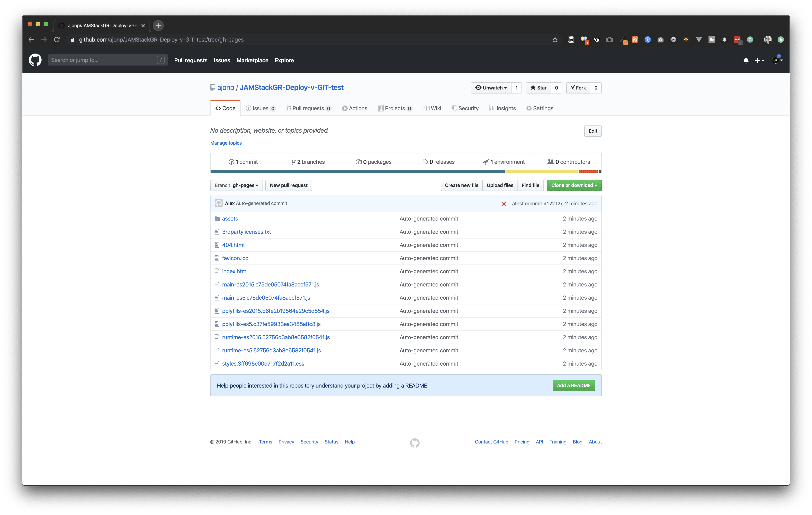The height and width of the screenshot is (515, 812).
Task: Open Clone or download dropdown
Action: 574,185
